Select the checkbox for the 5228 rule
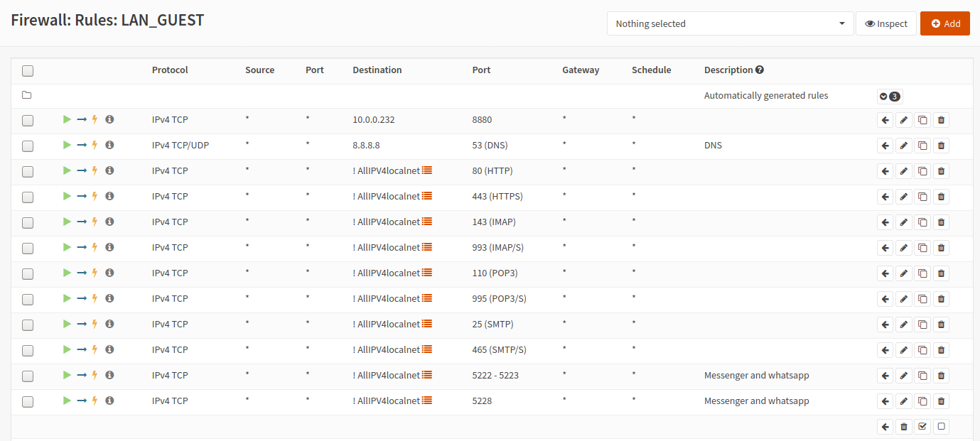The width and height of the screenshot is (980, 441). pos(28,401)
